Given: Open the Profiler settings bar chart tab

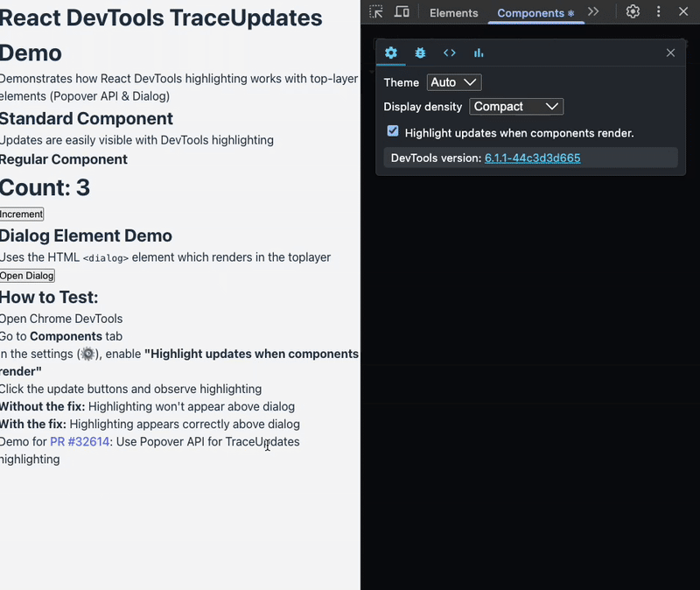Looking at the screenshot, I should pos(479,53).
